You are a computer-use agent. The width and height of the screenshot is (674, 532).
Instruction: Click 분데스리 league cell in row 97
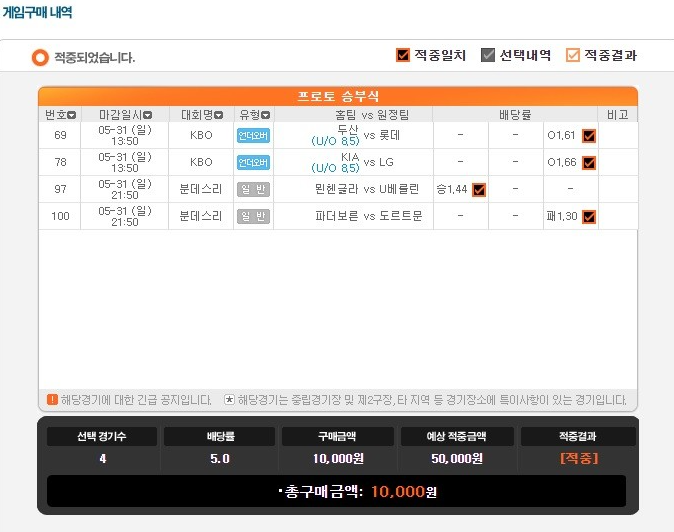pyautogui.click(x=201, y=189)
